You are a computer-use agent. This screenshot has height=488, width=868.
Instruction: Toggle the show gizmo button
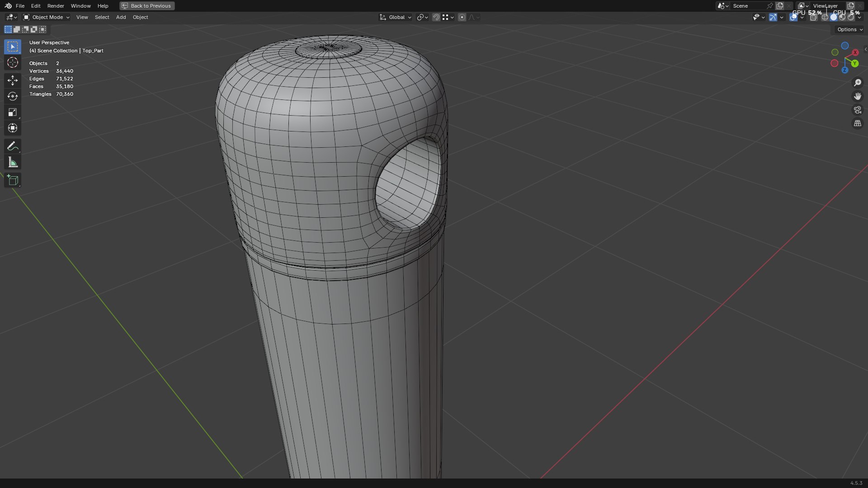[x=773, y=17]
